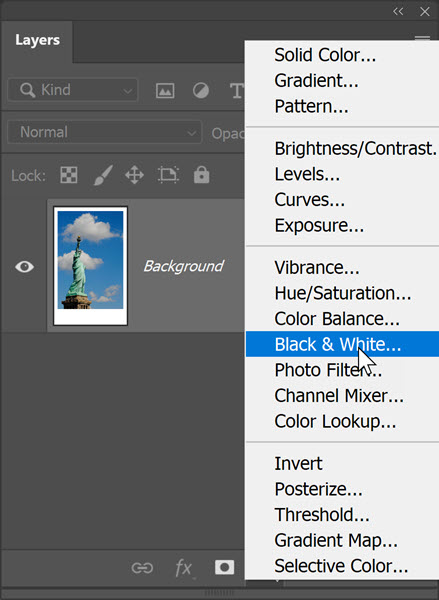
Task: Toggle lock image pixels brush icon
Action: (x=103, y=175)
